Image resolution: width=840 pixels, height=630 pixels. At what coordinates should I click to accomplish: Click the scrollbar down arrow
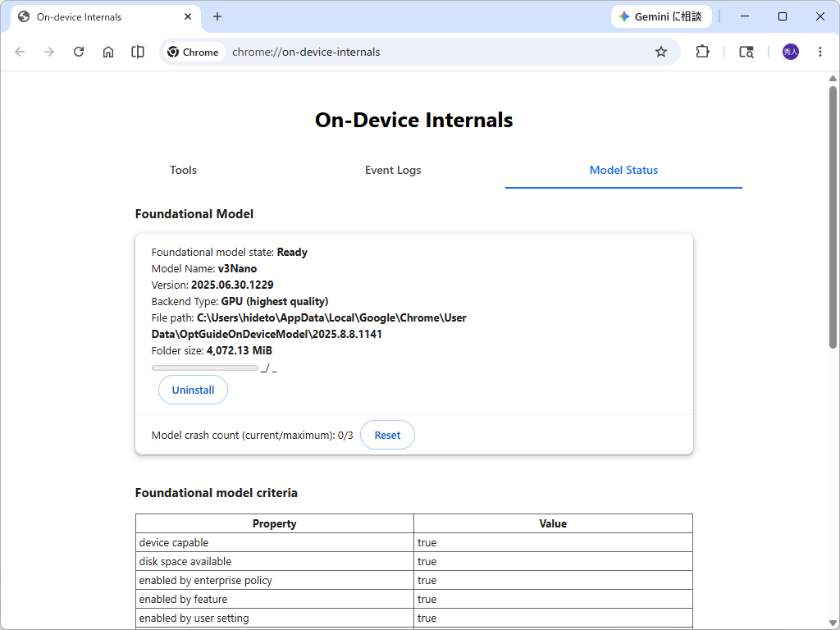pos(833,623)
